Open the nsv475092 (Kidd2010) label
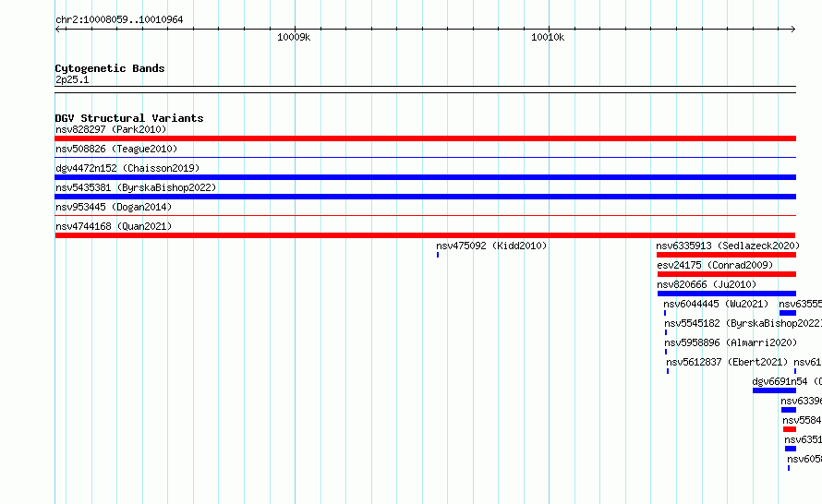This screenshot has width=822, height=504. pos(491,246)
